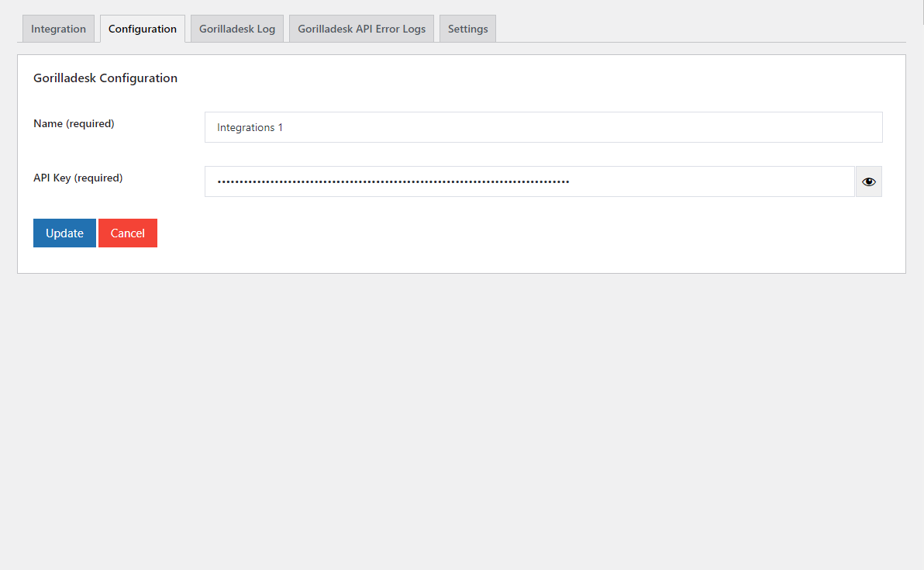Click the Name (required) label

click(x=74, y=123)
